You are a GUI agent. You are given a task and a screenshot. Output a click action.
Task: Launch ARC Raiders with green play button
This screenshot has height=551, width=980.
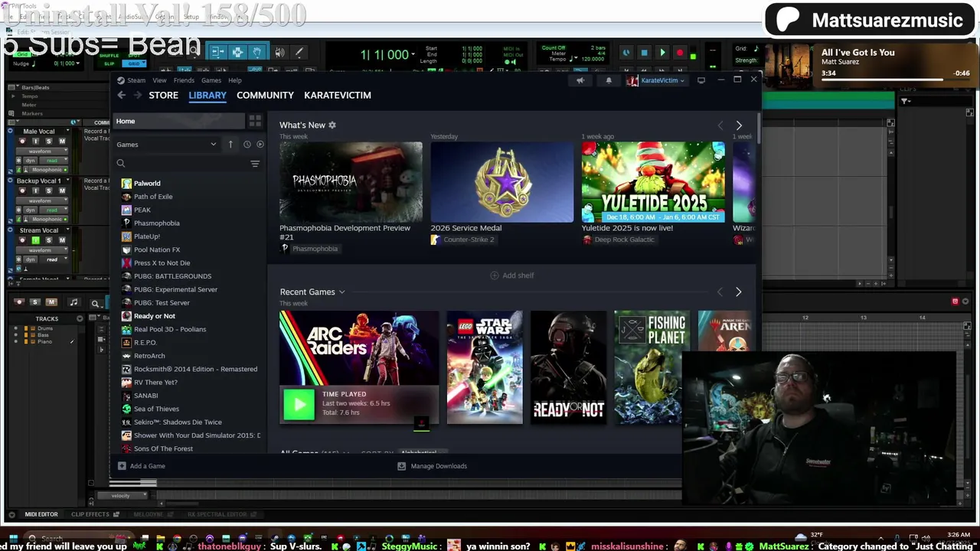(299, 403)
